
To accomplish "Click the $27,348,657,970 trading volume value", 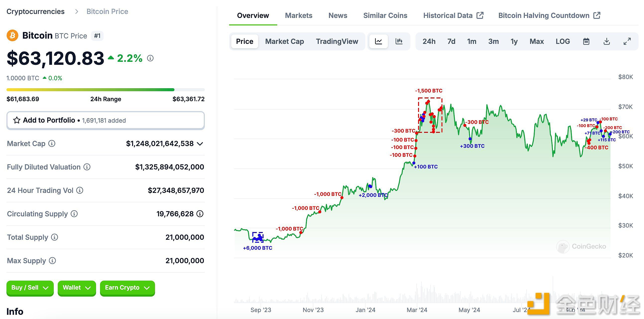I will click(x=176, y=191).
